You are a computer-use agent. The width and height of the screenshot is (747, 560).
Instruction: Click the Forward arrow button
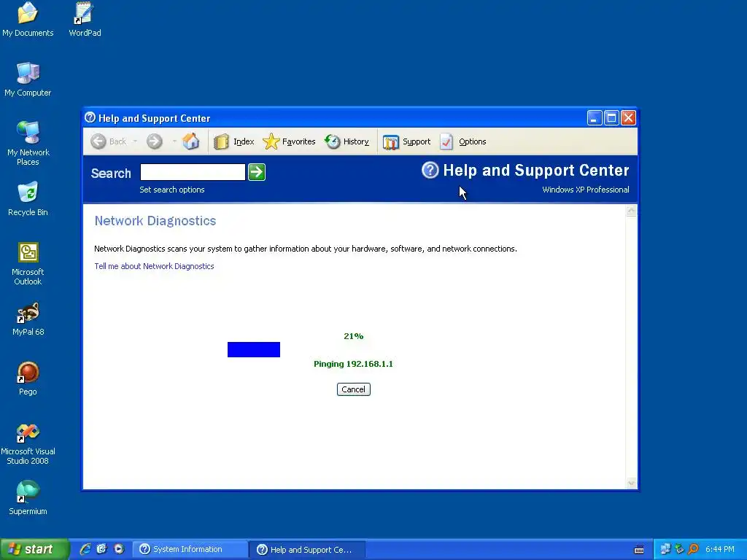[155, 141]
